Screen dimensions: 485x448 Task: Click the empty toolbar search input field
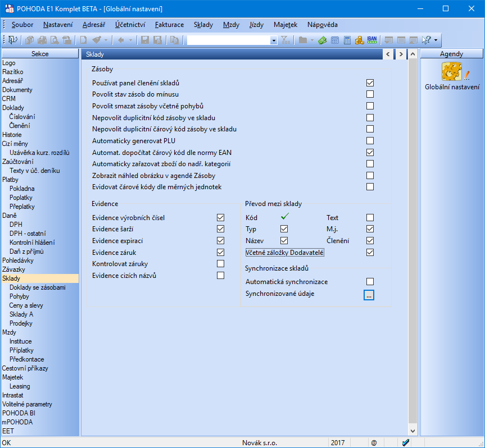coord(229,40)
